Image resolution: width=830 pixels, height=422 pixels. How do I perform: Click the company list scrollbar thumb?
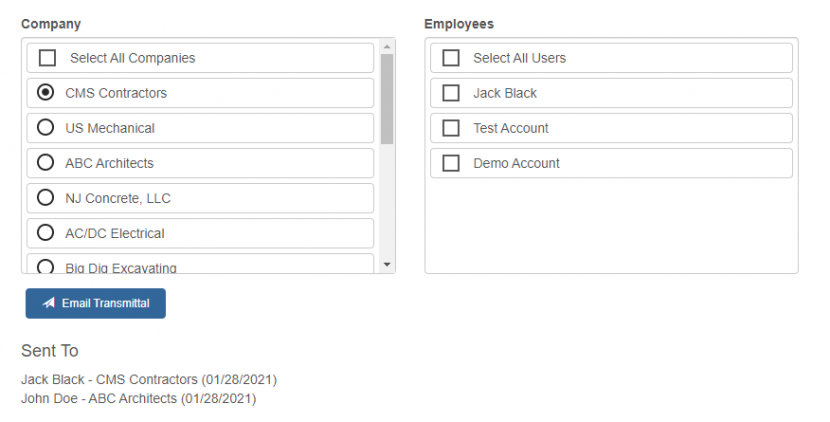tap(387, 98)
